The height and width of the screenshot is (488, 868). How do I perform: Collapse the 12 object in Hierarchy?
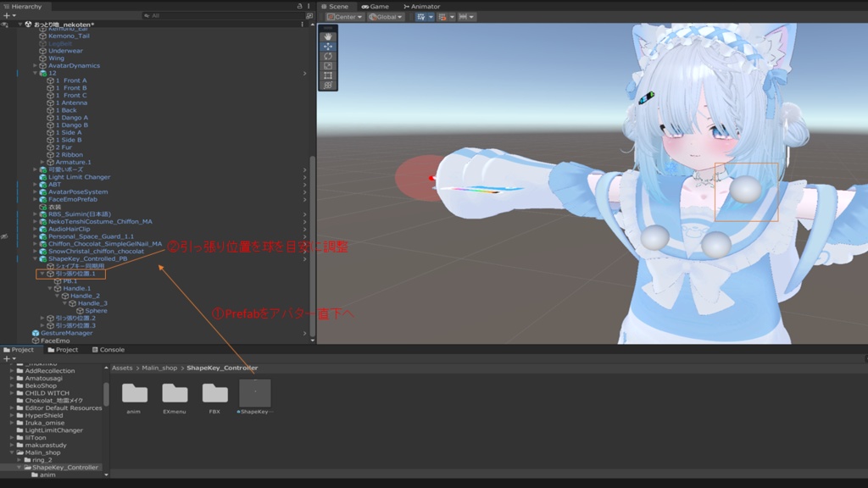(x=35, y=73)
